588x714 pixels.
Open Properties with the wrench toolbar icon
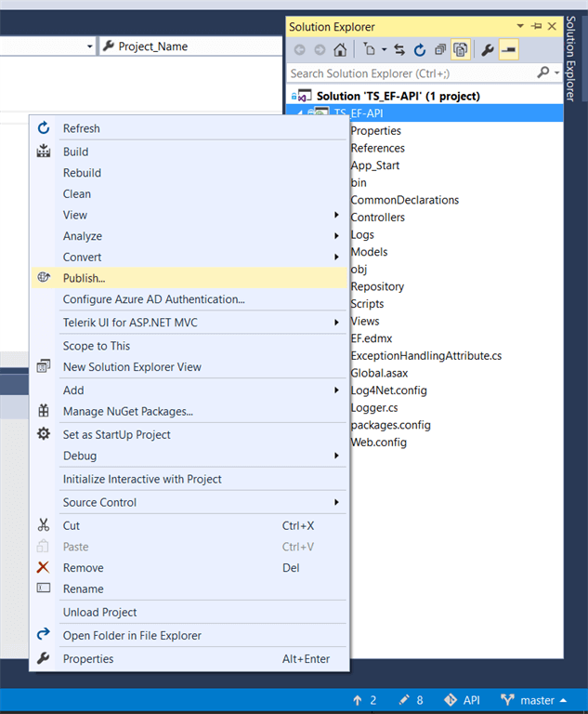click(487, 50)
